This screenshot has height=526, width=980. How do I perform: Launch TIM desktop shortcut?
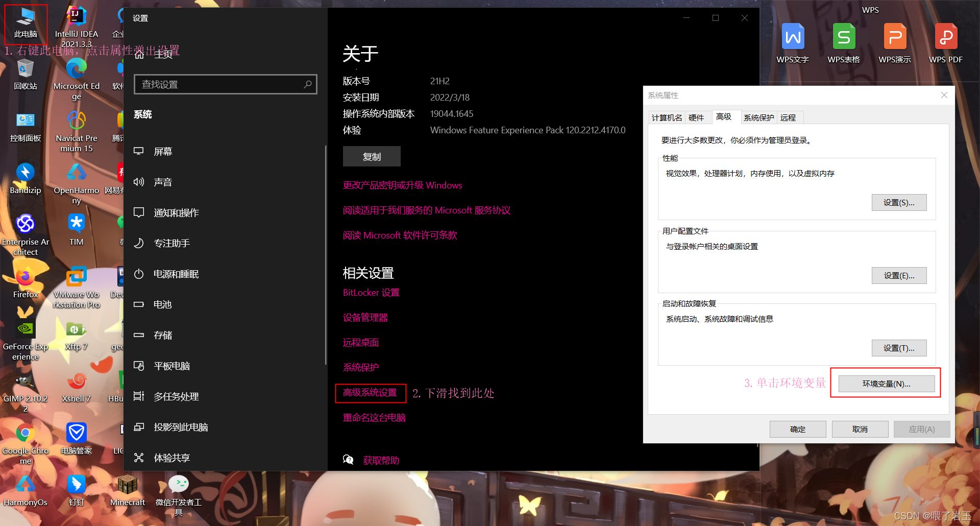(x=77, y=230)
